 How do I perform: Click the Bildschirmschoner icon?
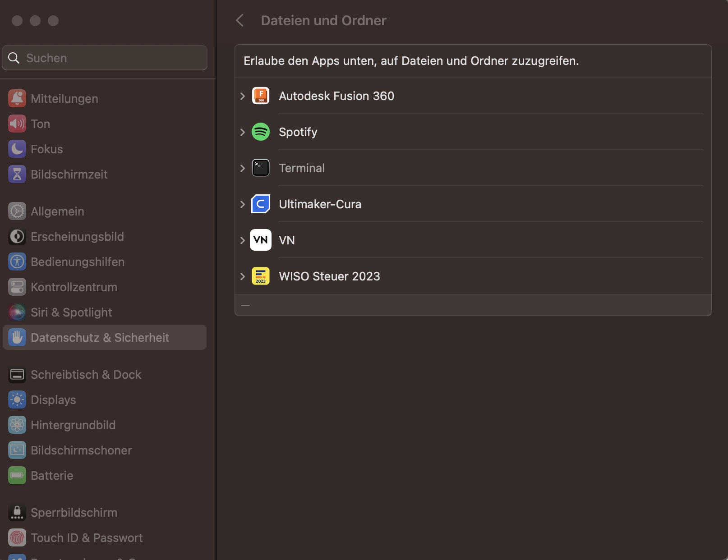pyautogui.click(x=17, y=450)
